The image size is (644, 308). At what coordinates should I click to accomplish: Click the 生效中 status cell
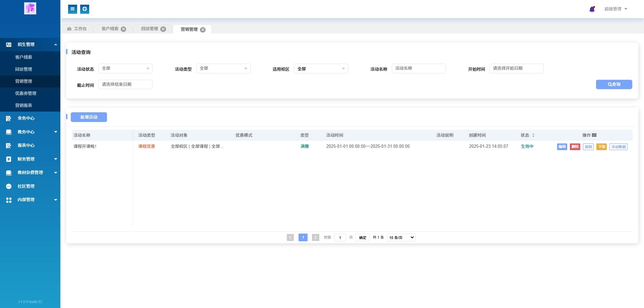(527, 146)
